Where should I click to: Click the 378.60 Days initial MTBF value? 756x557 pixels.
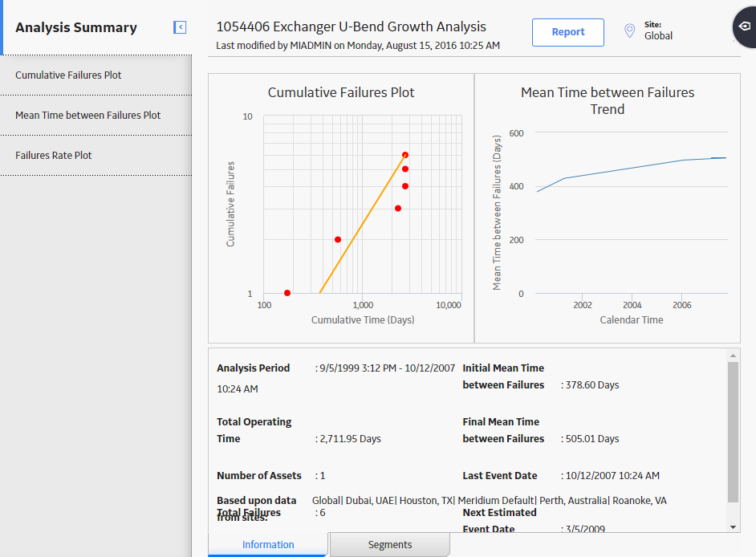point(592,384)
